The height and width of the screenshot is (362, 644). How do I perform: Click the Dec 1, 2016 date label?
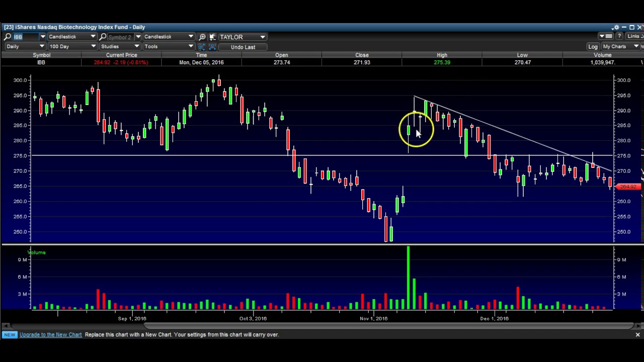[495, 318]
